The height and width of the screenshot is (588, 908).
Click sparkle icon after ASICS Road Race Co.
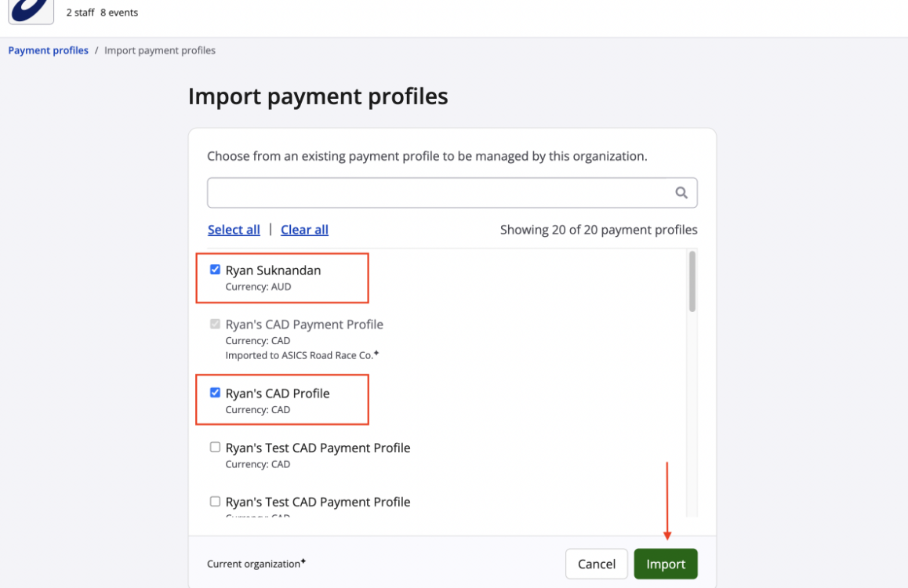376,354
